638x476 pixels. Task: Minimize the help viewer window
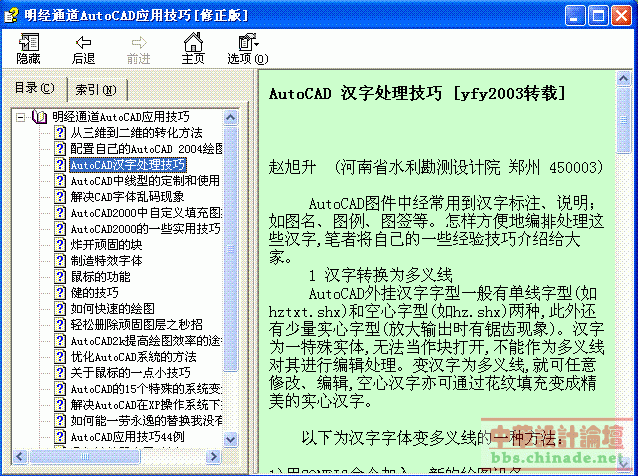[575, 15]
